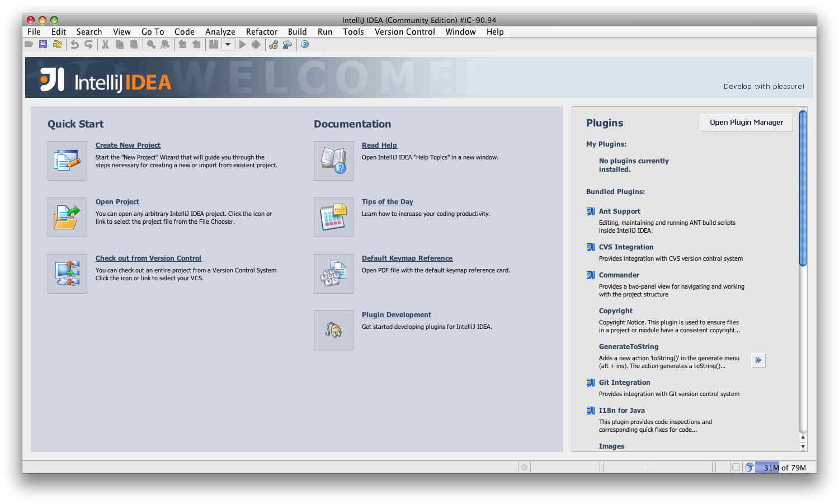This screenshot has width=839, height=504.
Task: Open the Refactor menu
Action: [262, 32]
